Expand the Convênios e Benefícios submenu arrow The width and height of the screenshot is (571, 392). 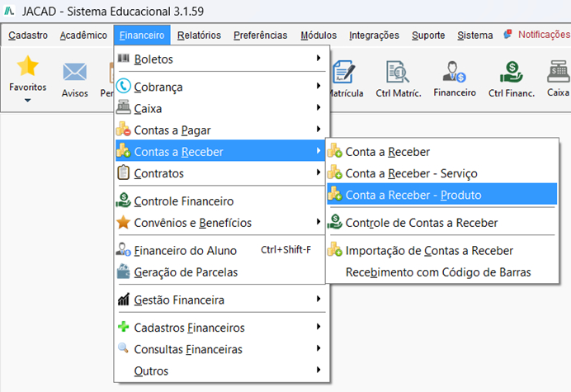point(319,221)
